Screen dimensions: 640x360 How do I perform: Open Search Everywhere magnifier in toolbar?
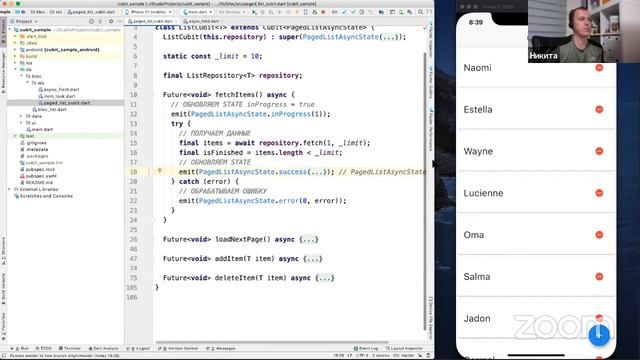[420, 12]
